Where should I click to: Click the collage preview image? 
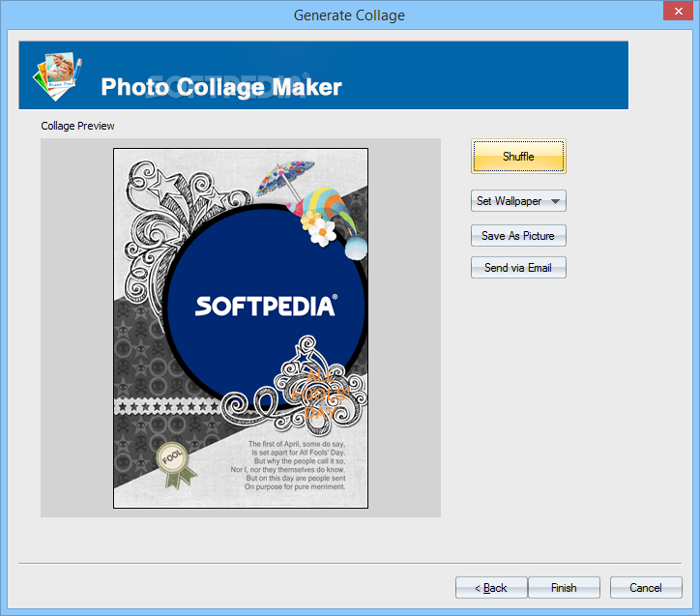(241, 328)
